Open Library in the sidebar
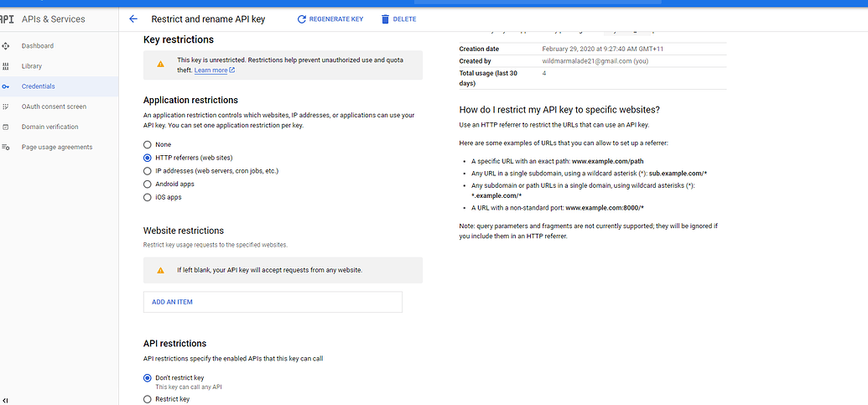 coord(32,66)
